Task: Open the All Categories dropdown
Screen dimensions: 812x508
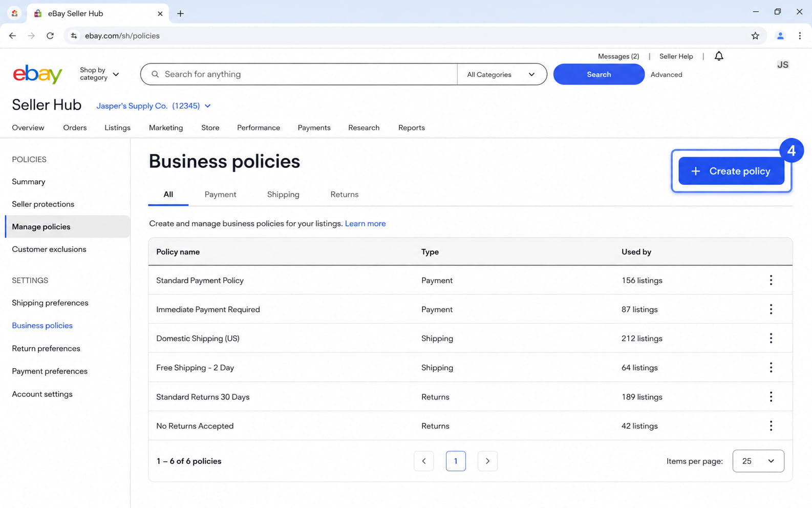Action: point(502,74)
